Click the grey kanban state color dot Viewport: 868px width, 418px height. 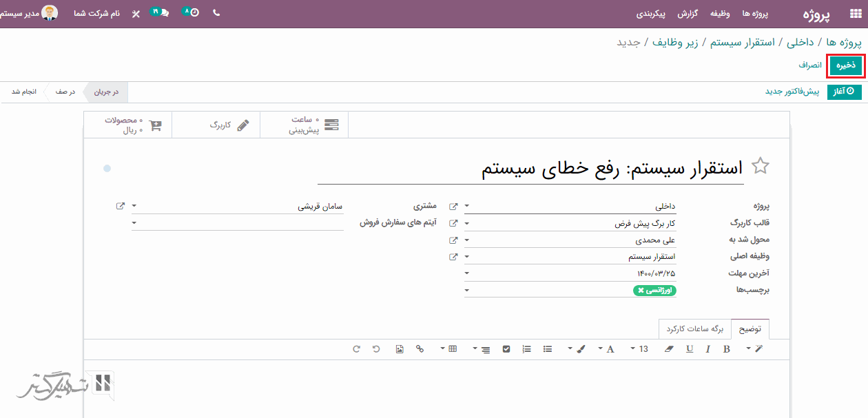pyautogui.click(x=107, y=168)
